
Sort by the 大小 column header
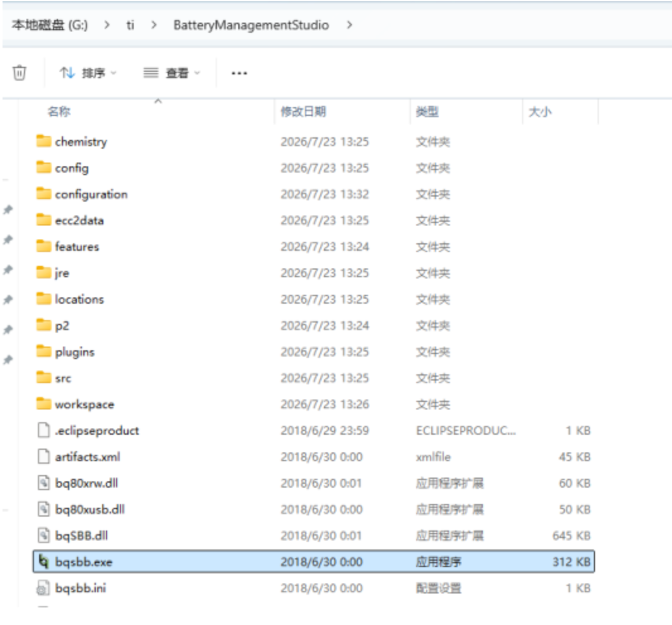point(540,112)
